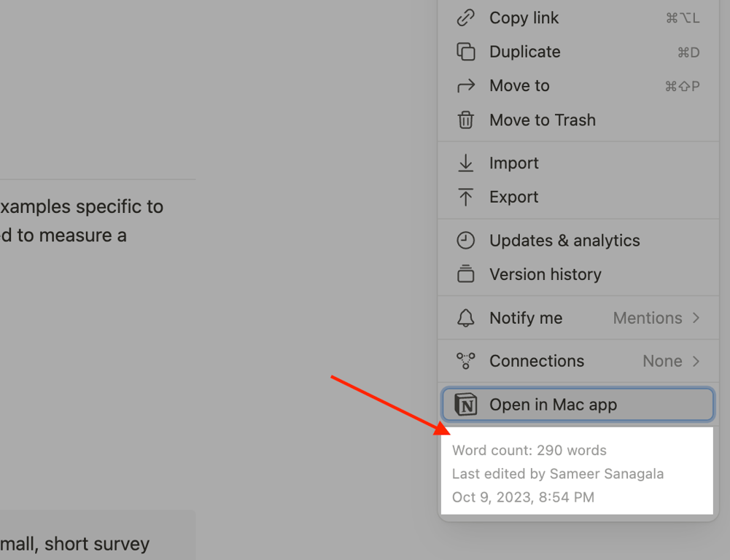The width and height of the screenshot is (730, 560).
Task: Click the Notify me bell icon
Action: pos(465,318)
